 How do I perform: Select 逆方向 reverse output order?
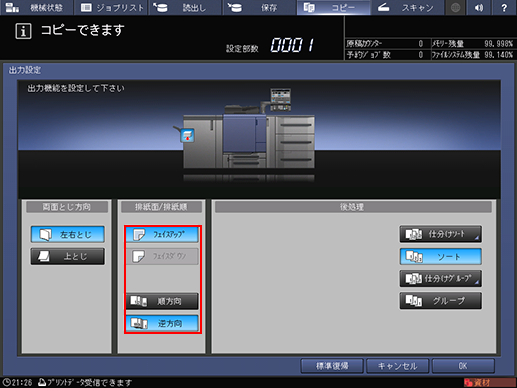coord(162,323)
